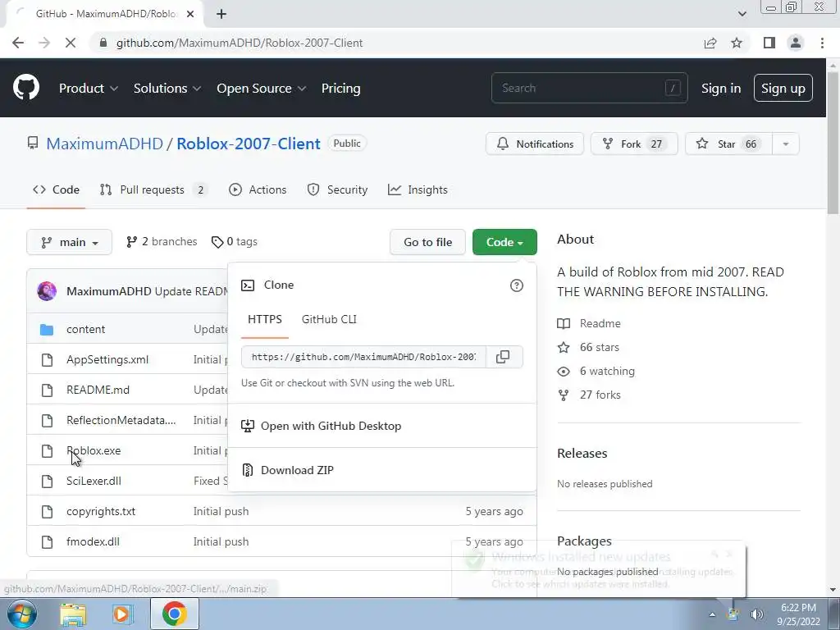Click the Chrome taskbar icon
Image resolution: width=840 pixels, height=630 pixels.
(x=175, y=614)
